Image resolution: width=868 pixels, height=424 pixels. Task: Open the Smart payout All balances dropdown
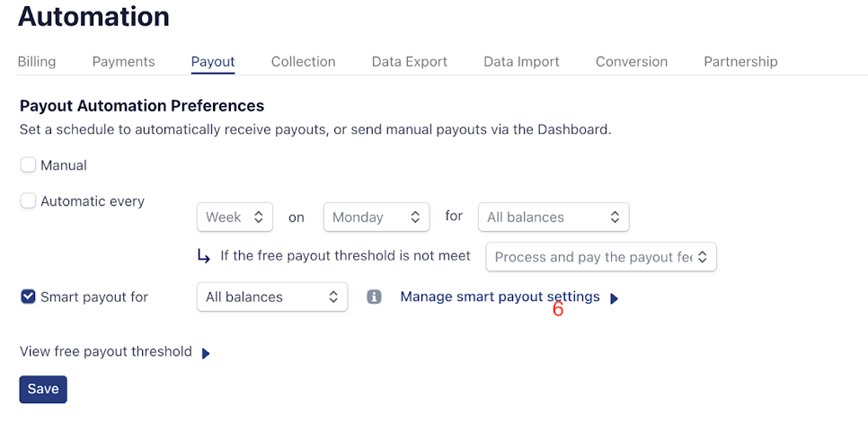272,296
